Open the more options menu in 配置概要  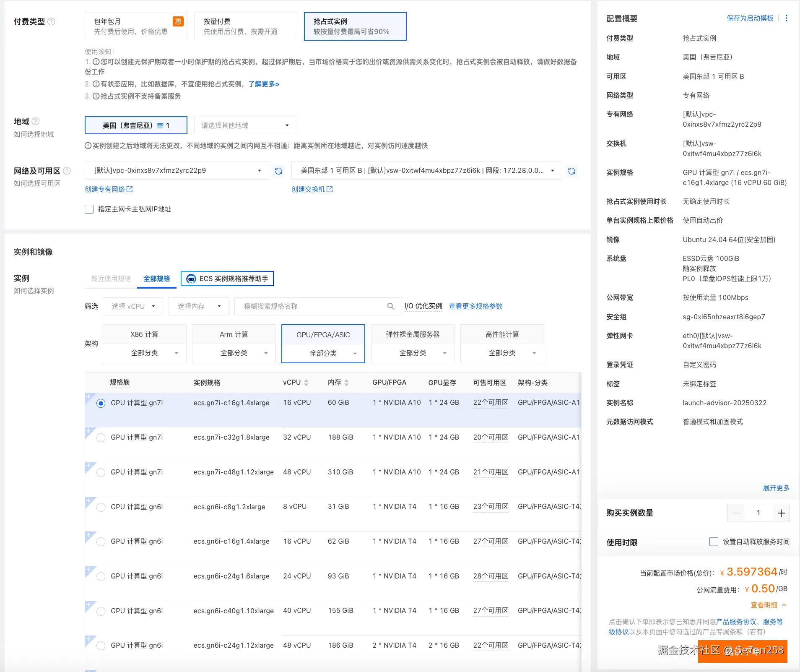(x=786, y=18)
